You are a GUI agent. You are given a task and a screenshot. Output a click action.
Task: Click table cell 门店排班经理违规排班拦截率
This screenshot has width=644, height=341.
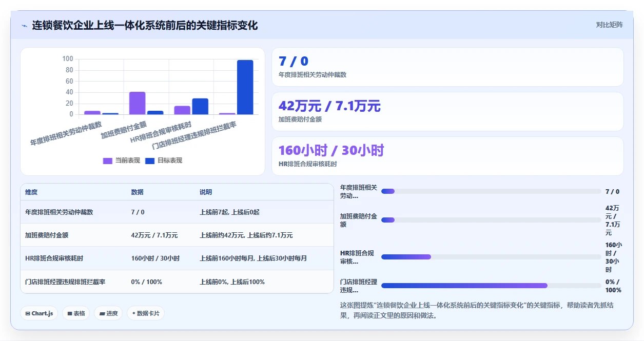click(65, 282)
